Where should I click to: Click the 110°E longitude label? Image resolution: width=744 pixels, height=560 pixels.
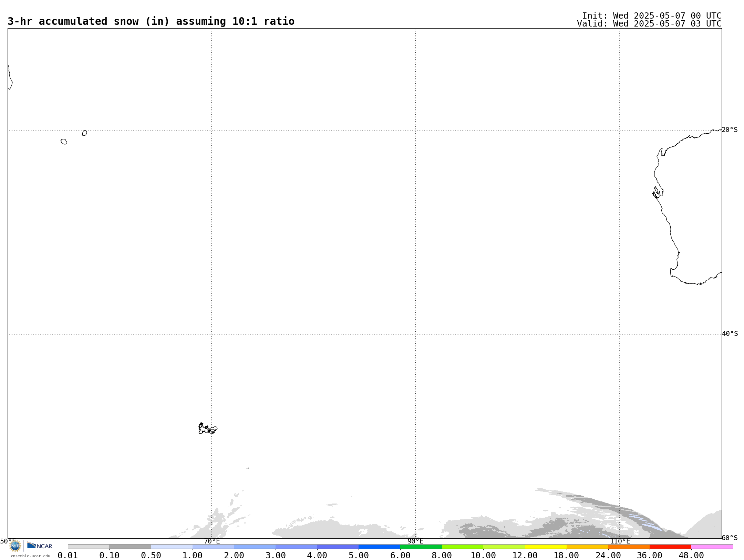tap(620, 541)
